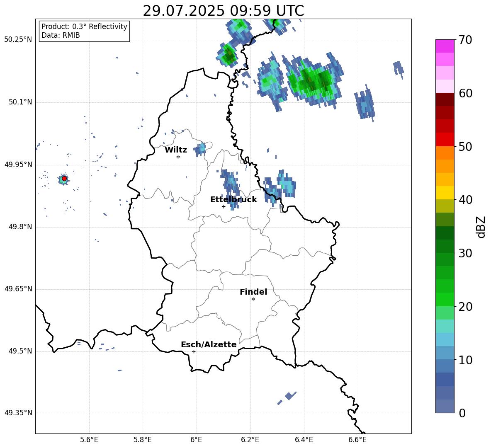Click the colorbar 40 tick label

(x=465, y=200)
